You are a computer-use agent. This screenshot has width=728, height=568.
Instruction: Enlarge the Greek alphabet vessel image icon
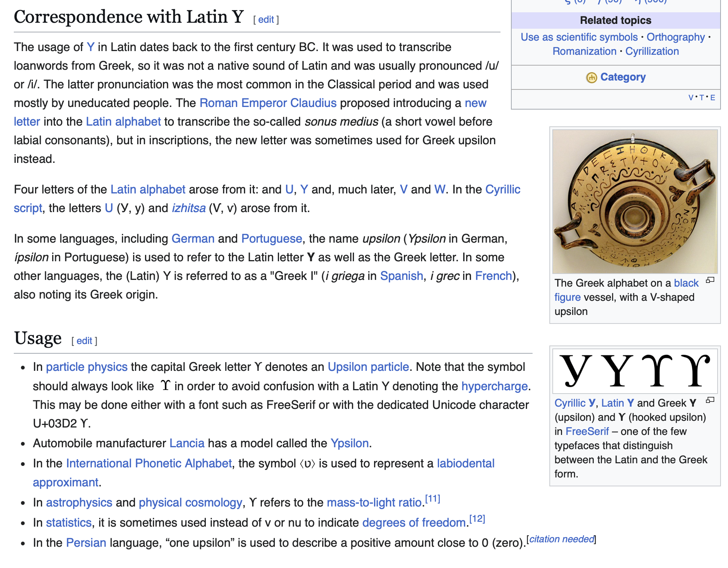710,280
